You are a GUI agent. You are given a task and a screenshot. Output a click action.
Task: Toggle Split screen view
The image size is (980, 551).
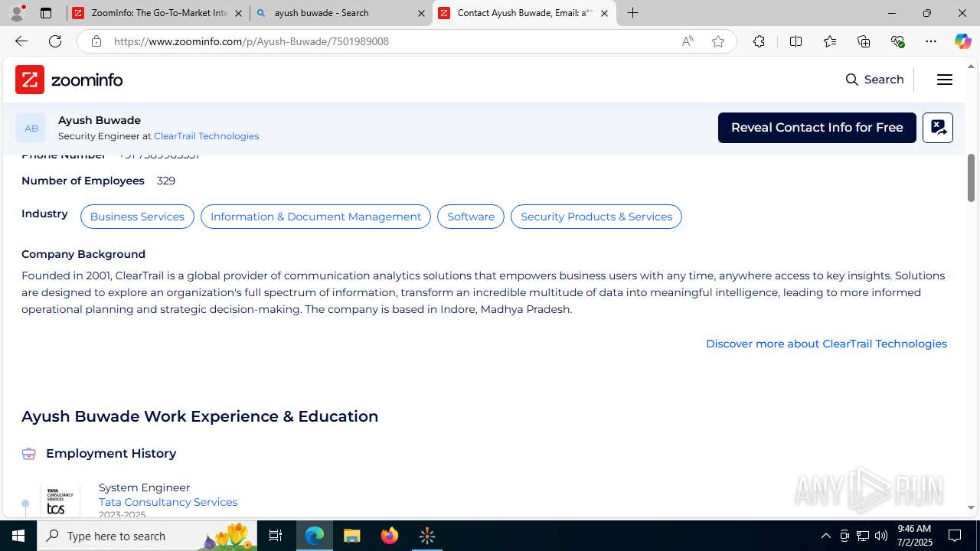pos(795,41)
